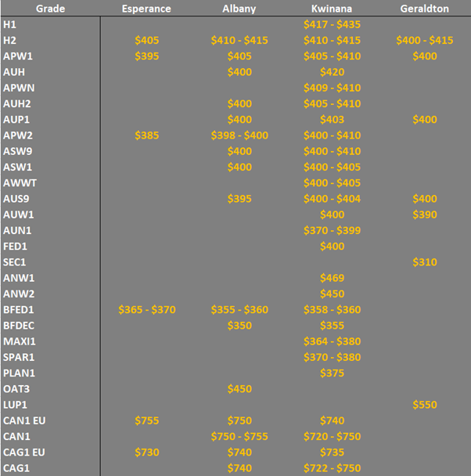
Task: Click H2 Geraldton price $400 - $415
Action: (425, 41)
